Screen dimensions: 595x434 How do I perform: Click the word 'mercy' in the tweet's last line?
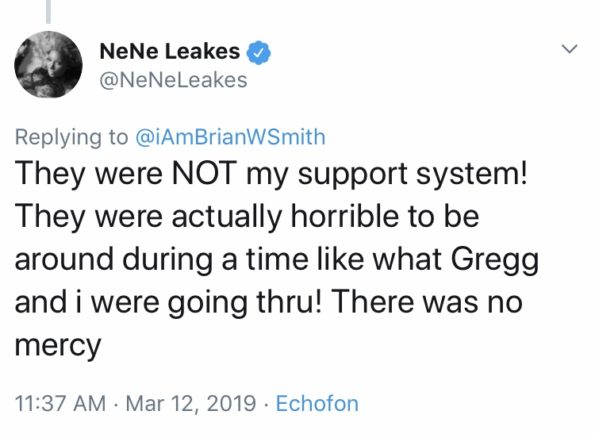pyautogui.click(x=58, y=346)
